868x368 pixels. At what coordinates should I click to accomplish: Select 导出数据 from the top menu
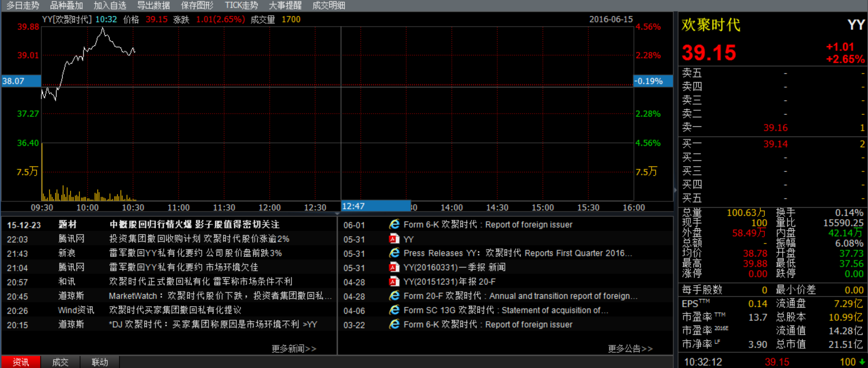[x=154, y=5]
